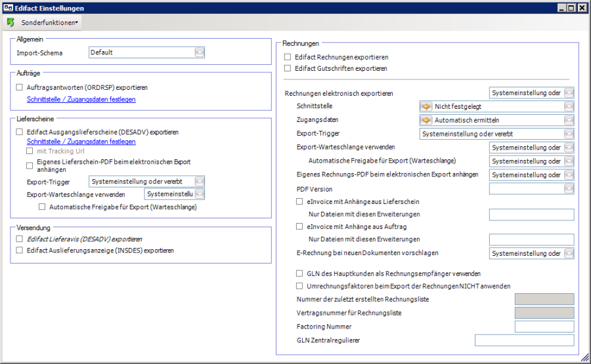591x364 pixels.
Task: Maximize the Edifact Einstellungen window
Action: pos(572,7)
